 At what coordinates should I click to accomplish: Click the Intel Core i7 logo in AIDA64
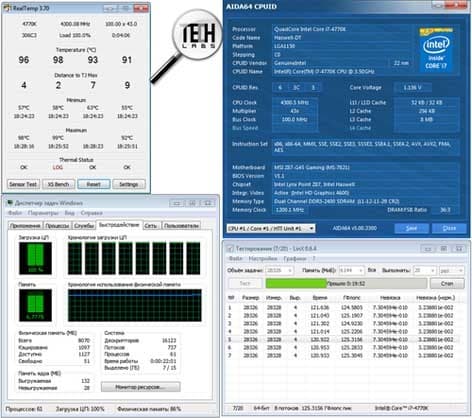436,49
